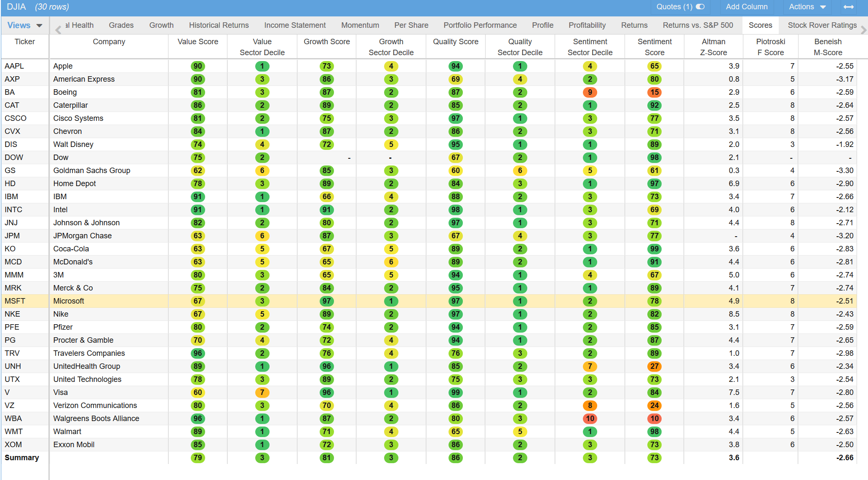Click the expand-width double arrow icon
The height and width of the screenshot is (480, 868).
point(849,7)
